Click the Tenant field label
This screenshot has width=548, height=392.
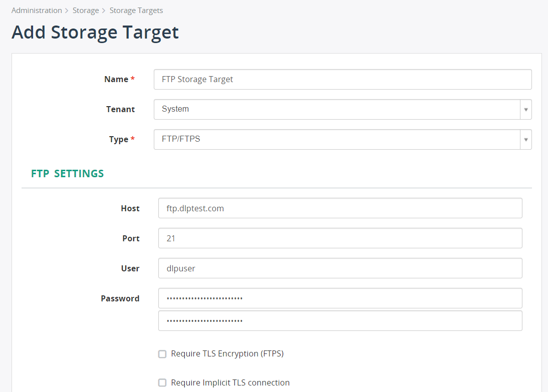click(x=121, y=109)
